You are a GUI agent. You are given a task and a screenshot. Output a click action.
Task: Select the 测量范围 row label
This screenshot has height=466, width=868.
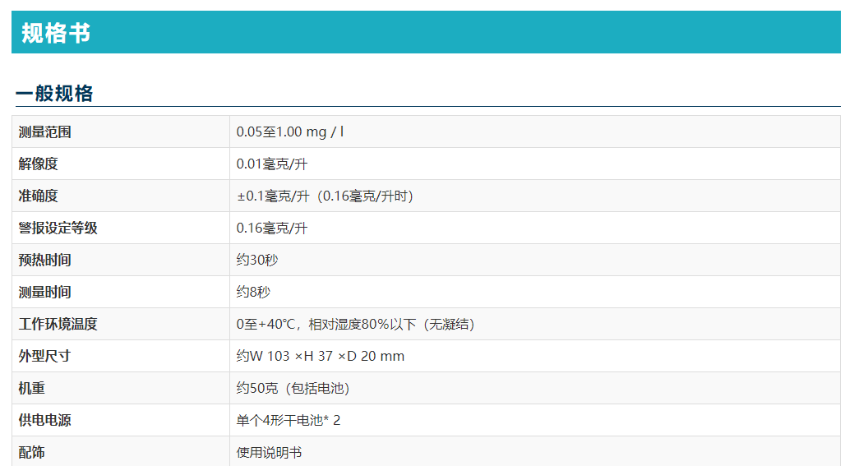[x=45, y=132]
